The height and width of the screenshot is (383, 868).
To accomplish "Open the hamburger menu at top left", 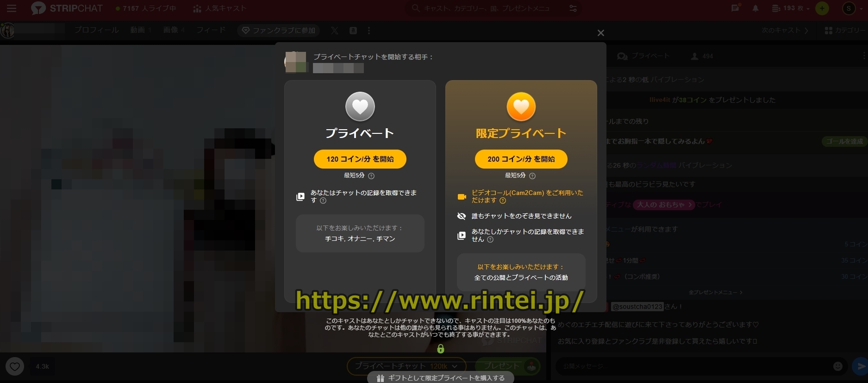I will 12,8.
